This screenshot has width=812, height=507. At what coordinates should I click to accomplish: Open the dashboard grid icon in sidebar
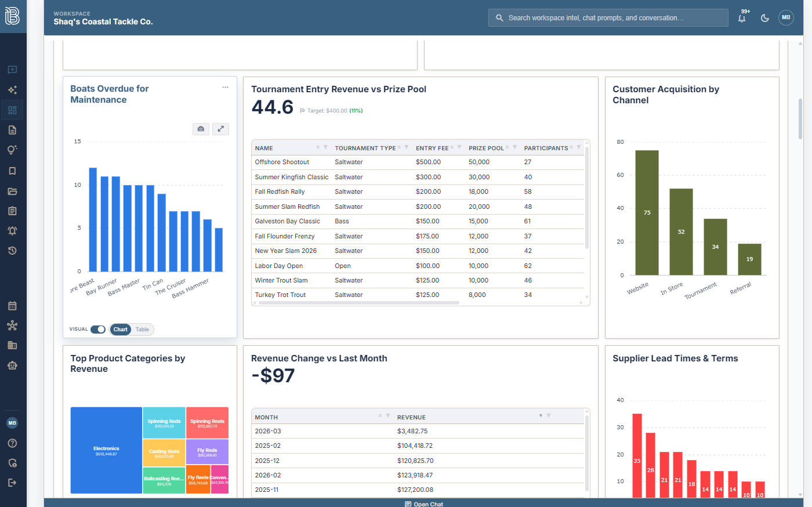(x=12, y=110)
